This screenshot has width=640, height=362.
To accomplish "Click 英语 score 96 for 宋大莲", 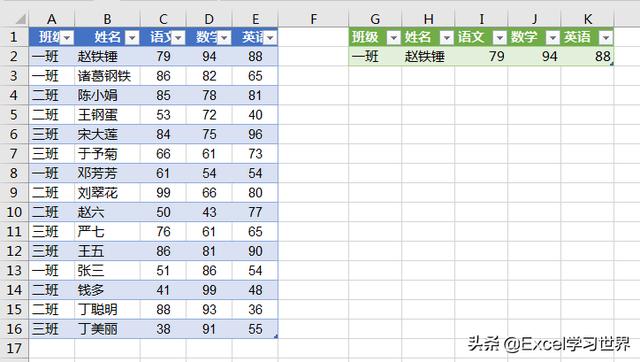I will tap(255, 134).
